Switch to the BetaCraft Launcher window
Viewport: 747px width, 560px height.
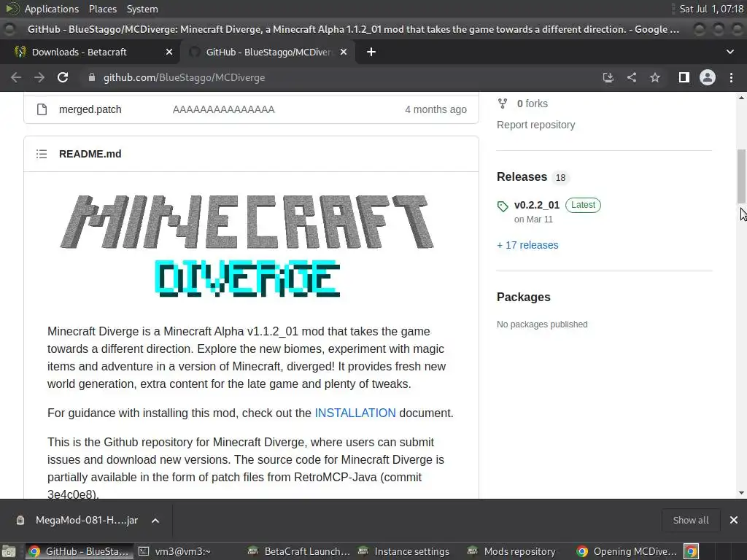(x=299, y=551)
